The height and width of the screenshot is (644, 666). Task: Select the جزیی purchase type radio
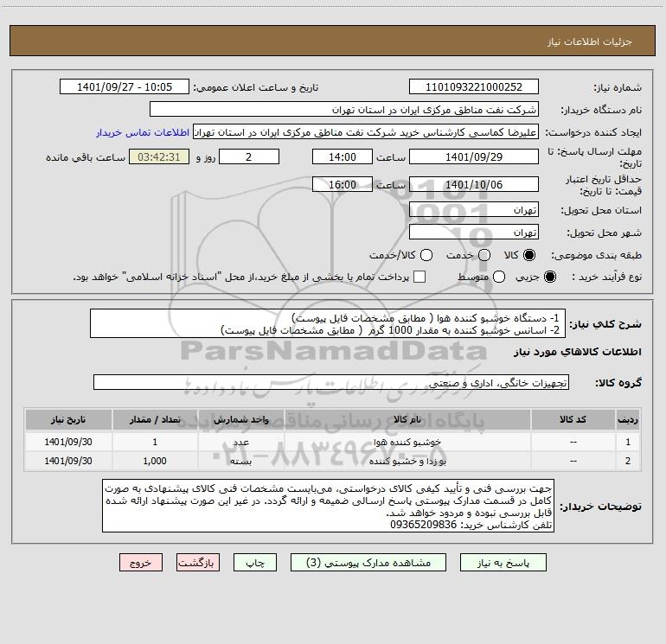[x=549, y=277]
